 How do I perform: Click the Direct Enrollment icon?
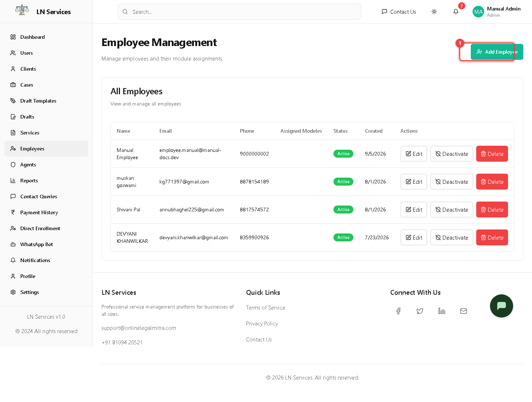pos(13,228)
